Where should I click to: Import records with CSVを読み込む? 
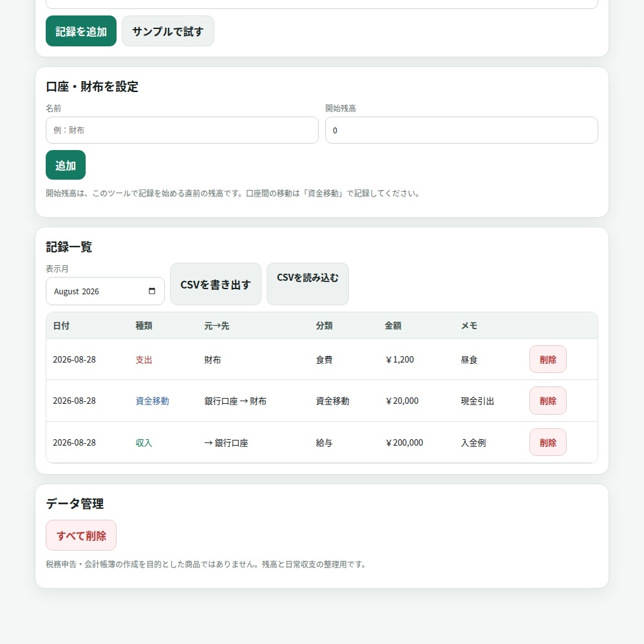point(308,284)
